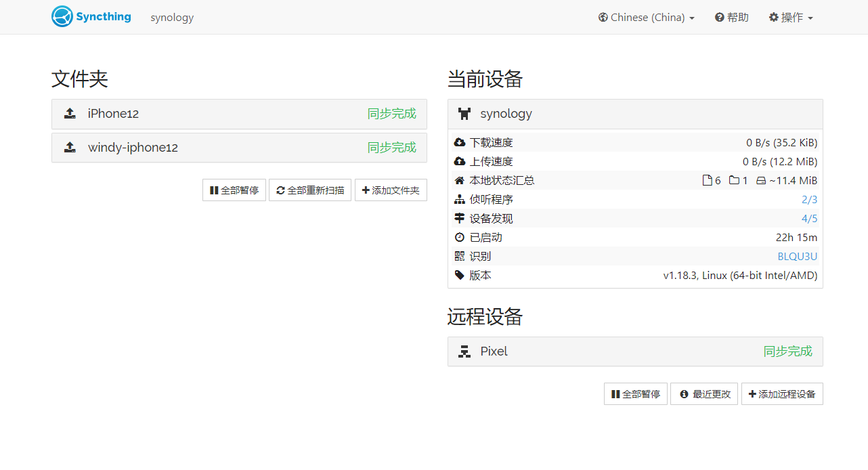Click the globe icon beside Chinese (China)
Image resolution: width=868 pixels, height=470 pixels.
click(x=603, y=17)
